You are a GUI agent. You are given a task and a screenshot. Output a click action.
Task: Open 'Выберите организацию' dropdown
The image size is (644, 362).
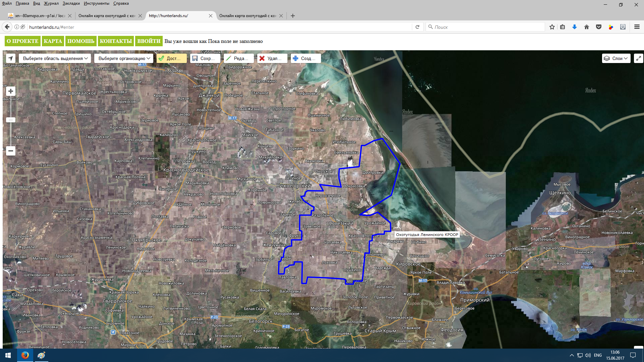(124, 58)
